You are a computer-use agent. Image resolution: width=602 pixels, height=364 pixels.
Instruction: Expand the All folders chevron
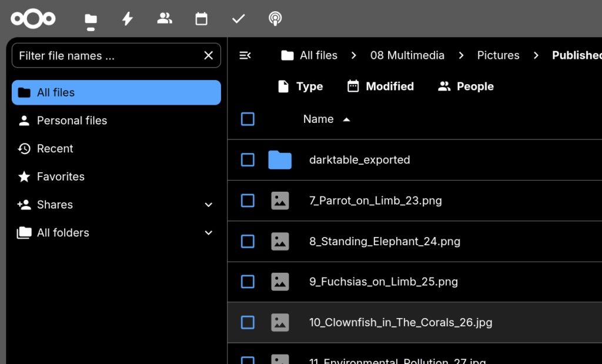(x=208, y=233)
